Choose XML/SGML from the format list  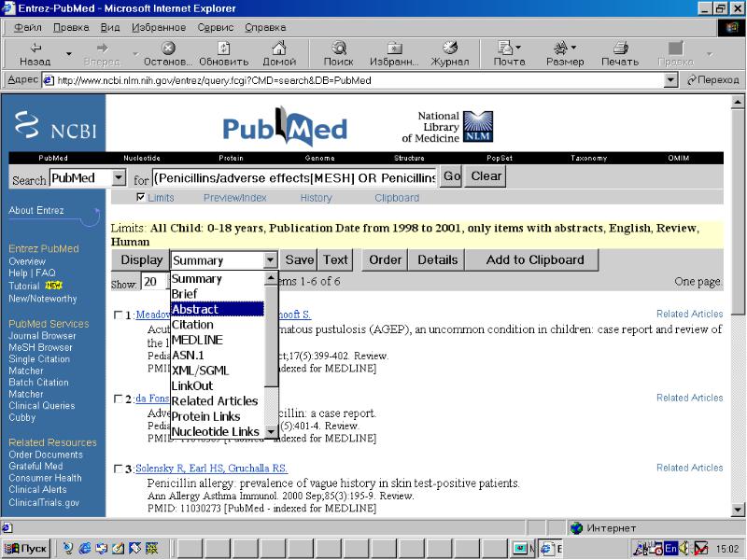tap(218, 371)
